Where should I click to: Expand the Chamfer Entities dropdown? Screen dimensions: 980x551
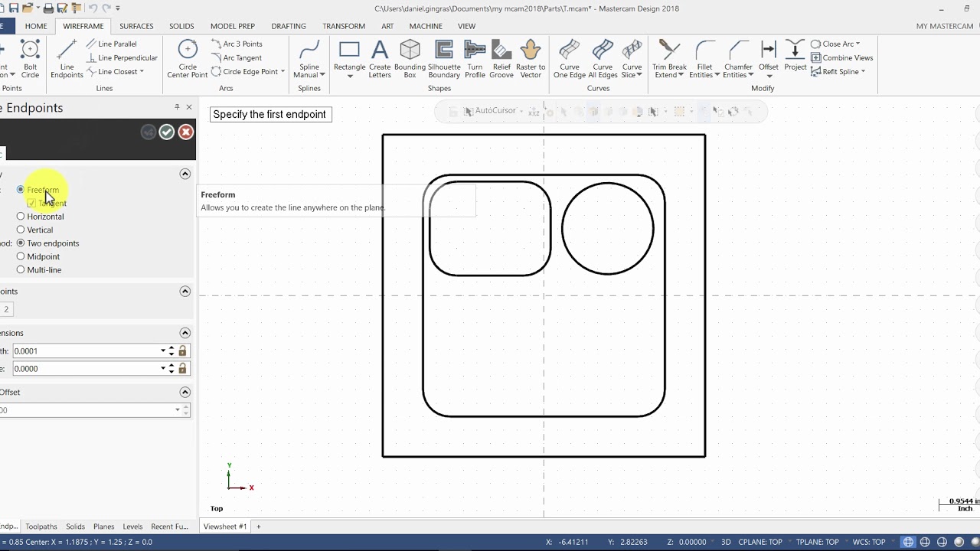click(x=750, y=75)
